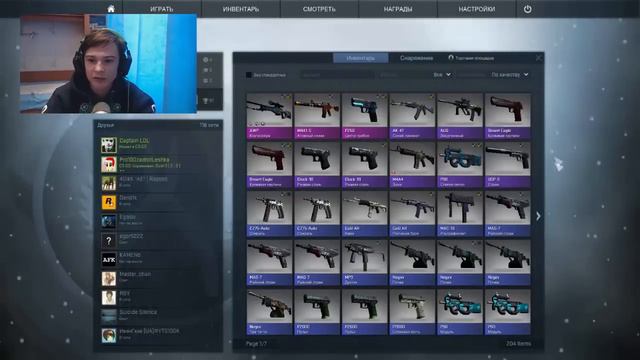Go to the next inventory page arrow
The height and width of the screenshot is (360, 640).
click(x=538, y=216)
